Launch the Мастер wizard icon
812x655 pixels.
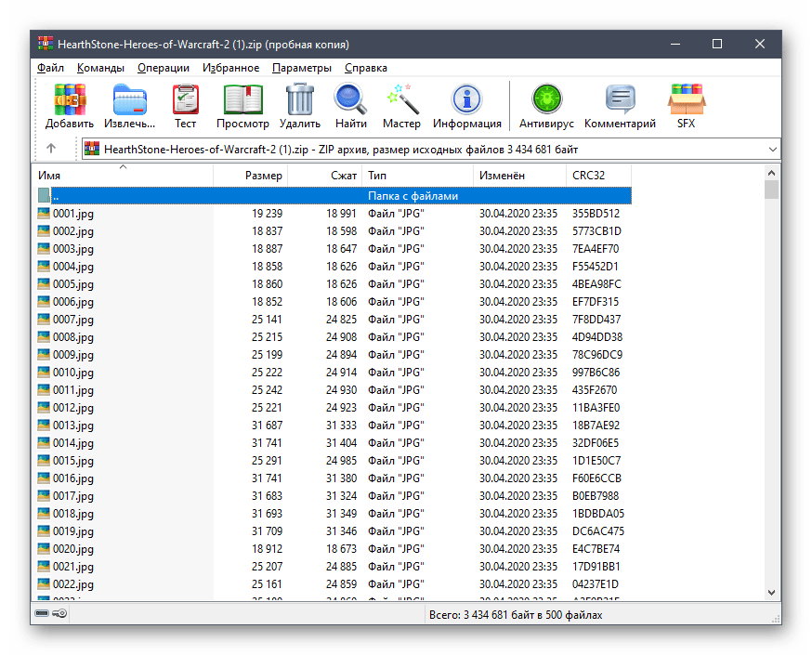[x=402, y=99]
